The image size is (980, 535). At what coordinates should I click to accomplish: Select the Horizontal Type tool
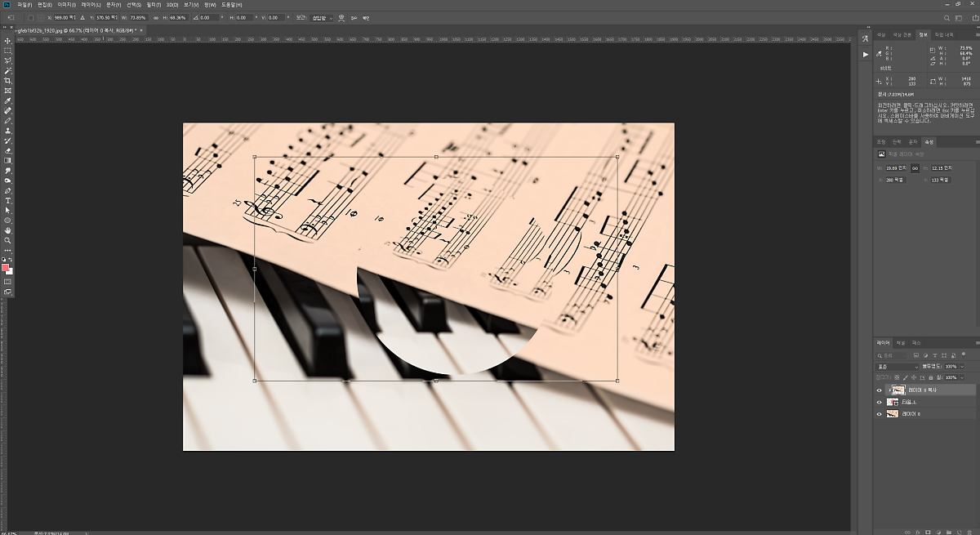(8, 200)
